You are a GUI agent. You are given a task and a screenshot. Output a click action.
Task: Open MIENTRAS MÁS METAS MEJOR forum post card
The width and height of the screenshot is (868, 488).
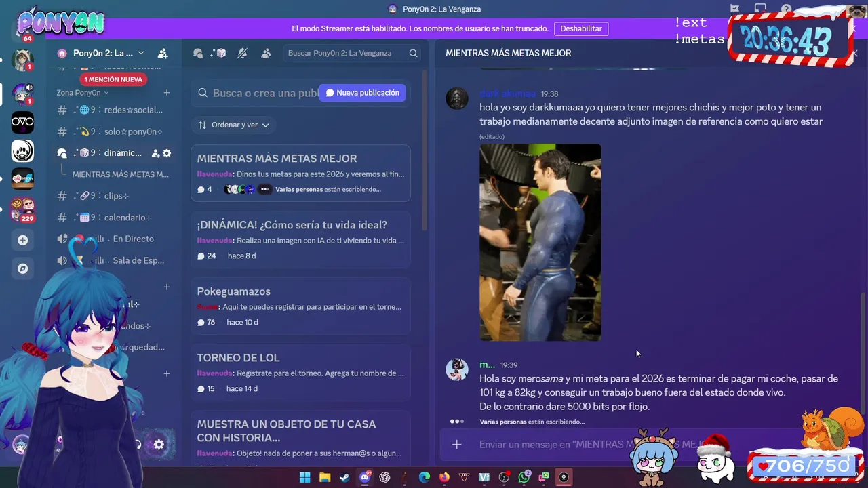300,173
